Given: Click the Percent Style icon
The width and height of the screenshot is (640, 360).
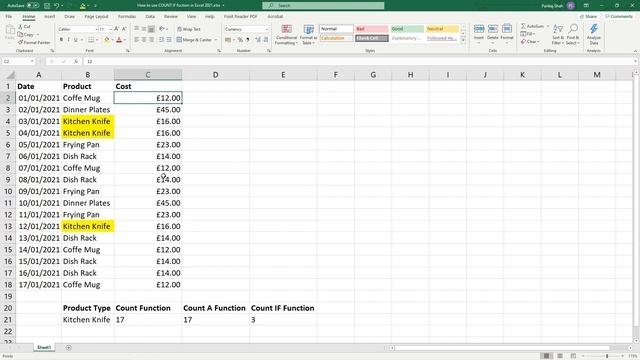Looking at the screenshot, I should (240, 40).
